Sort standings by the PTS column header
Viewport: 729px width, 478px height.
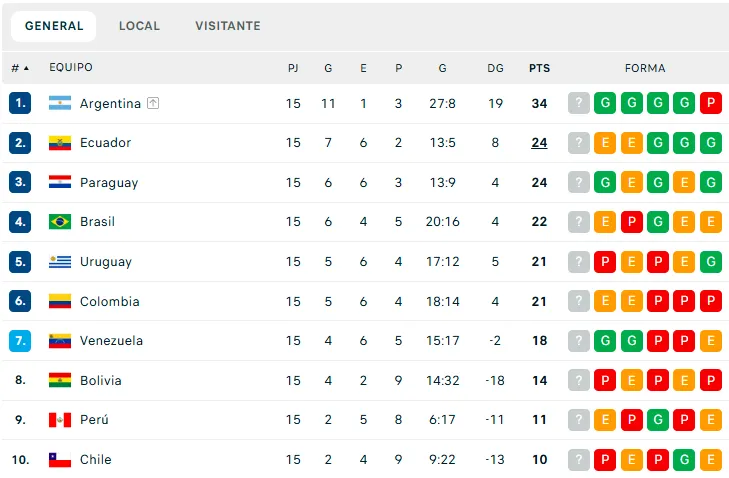pos(539,68)
